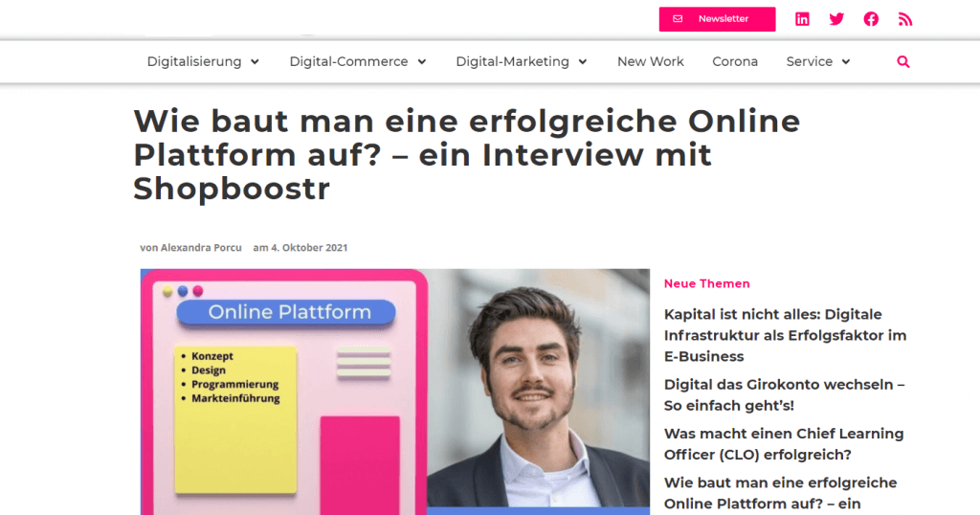Open the Digital-Marketing dropdown chevron
Screen dimensions: 980x515
[x=583, y=62]
